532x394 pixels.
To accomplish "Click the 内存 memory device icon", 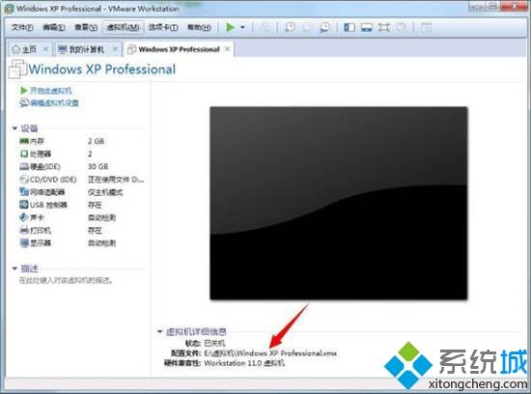I will tap(24, 141).
